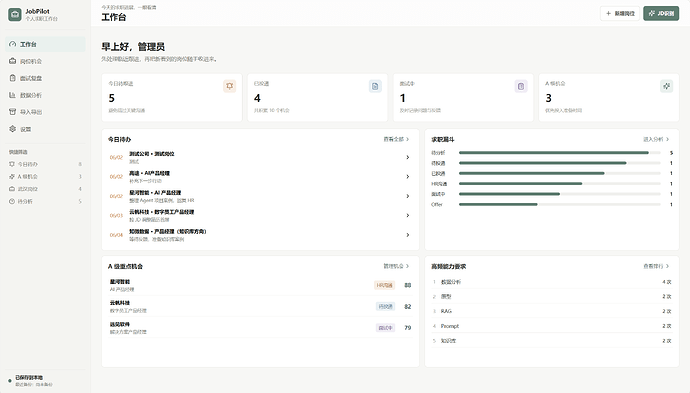
Task: Click the Offer funnel progress bar
Action: pos(559,204)
